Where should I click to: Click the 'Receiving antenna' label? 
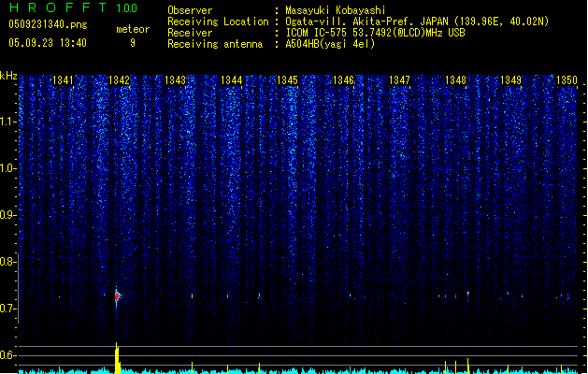(215, 44)
